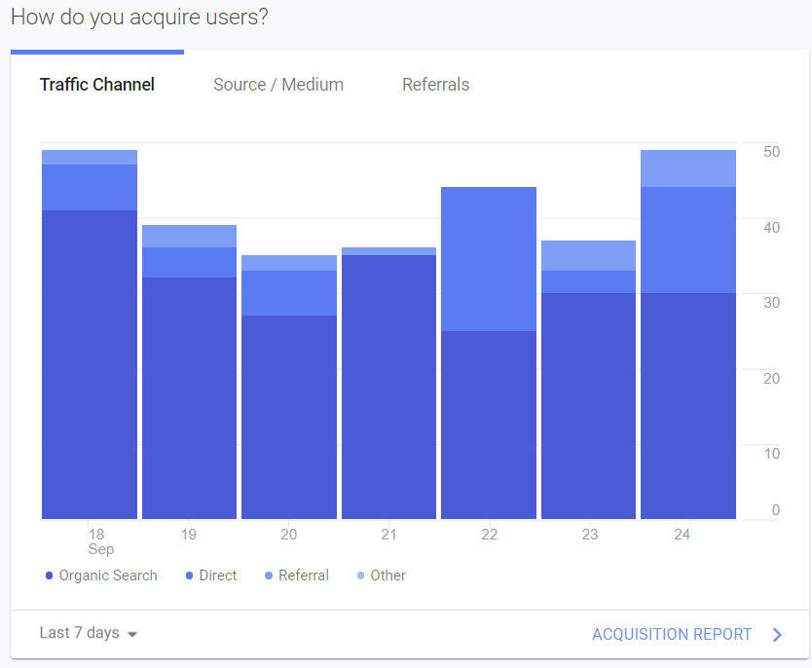The height and width of the screenshot is (668, 812).
Task: Switch to the Source / Medium tab
Action: (277, 85)
